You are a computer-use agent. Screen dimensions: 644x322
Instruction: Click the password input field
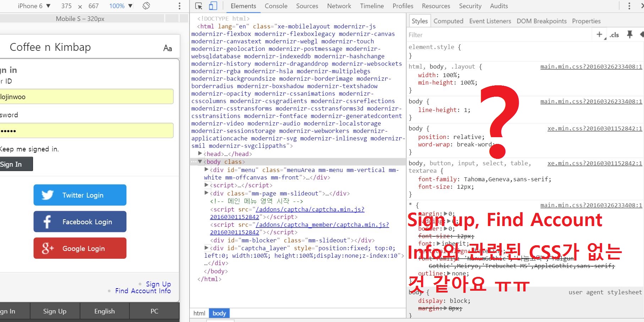click(x=85, y=130)
